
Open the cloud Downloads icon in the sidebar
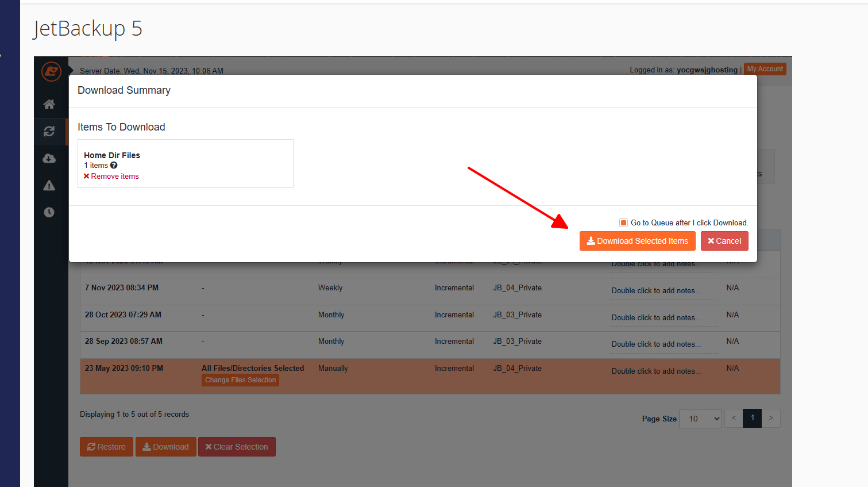tap(49, 158)
